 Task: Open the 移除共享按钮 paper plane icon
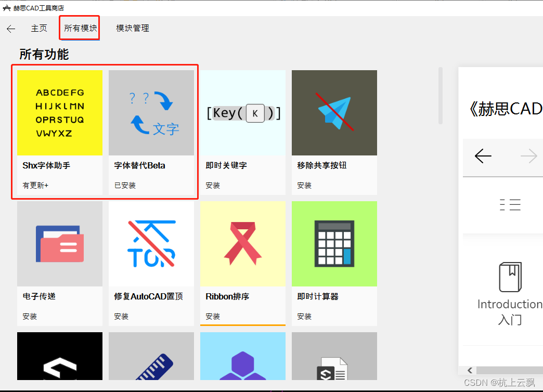334,113
